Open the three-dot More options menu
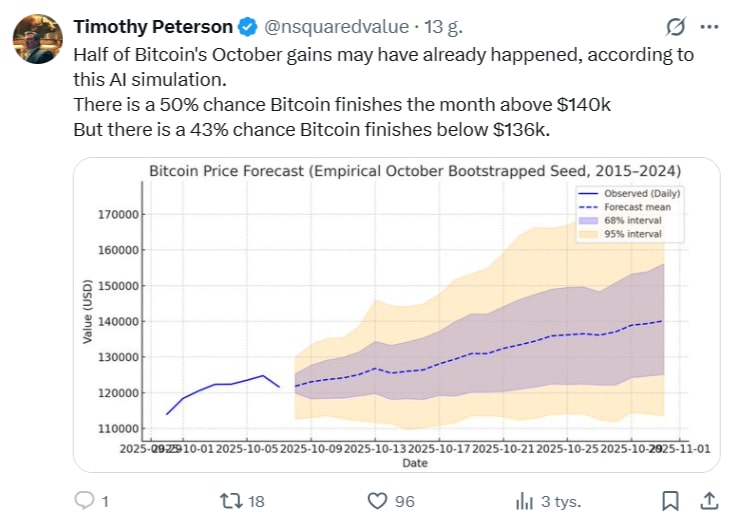The image size is (733, 523). 709,27
